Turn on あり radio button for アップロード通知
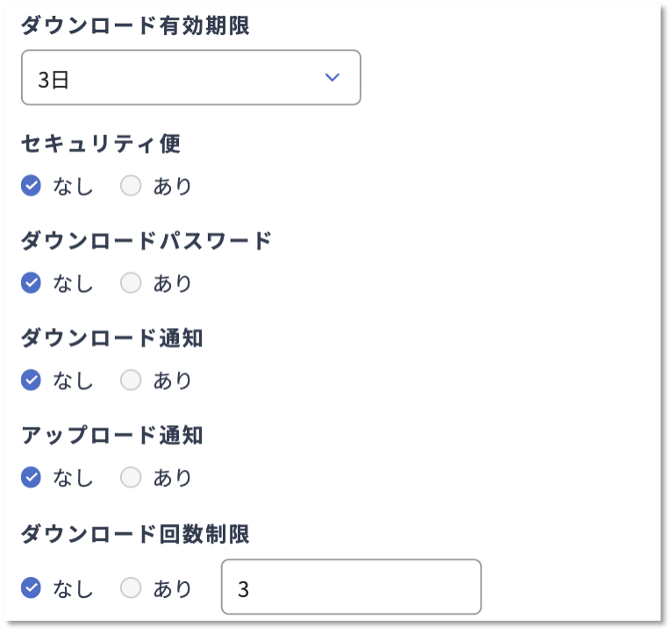The image size is (672, 633). (x=131, y=478)
